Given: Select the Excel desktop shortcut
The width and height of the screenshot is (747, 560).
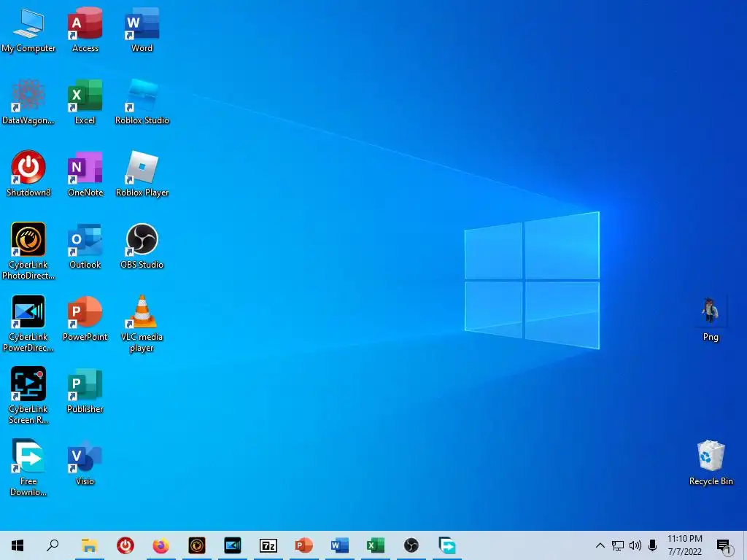Looking at the screenshot, I should coord(85,102).
